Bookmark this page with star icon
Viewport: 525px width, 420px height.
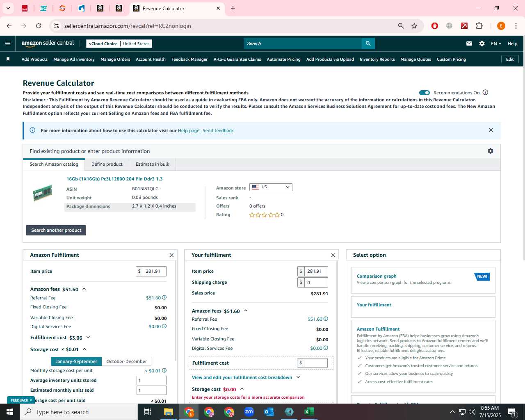pos(414,26)
